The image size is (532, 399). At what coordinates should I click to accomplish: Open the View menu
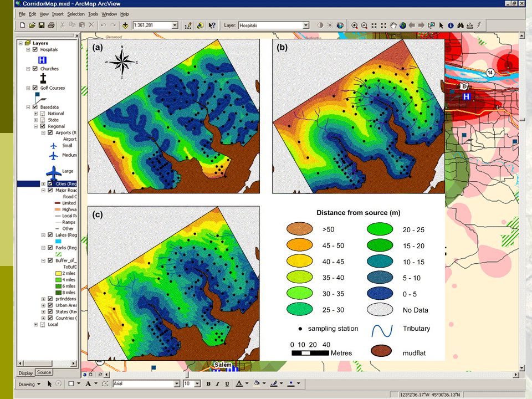(44, 14)
